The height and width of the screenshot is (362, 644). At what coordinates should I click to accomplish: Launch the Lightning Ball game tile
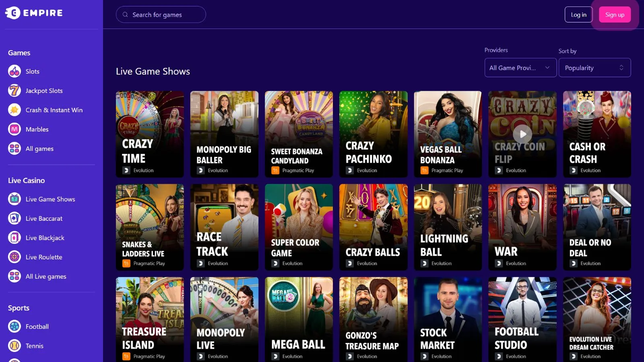pyautogui.click(x=448, y=227)
